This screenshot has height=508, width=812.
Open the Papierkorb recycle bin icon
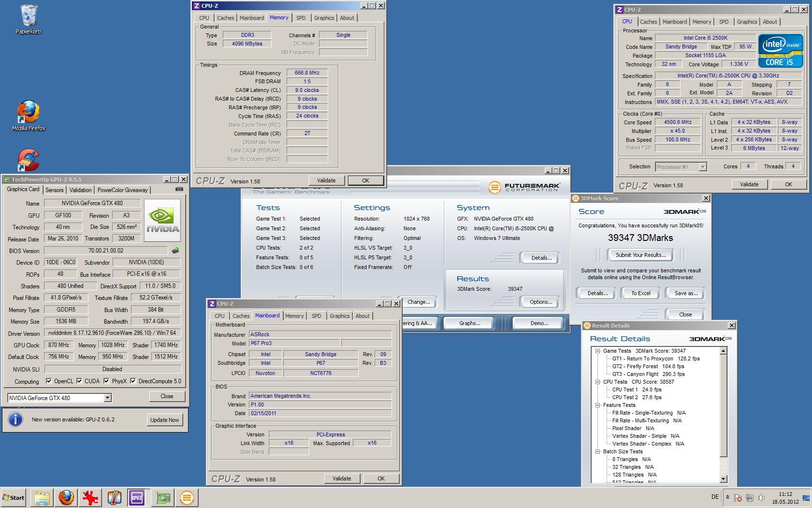29,19
